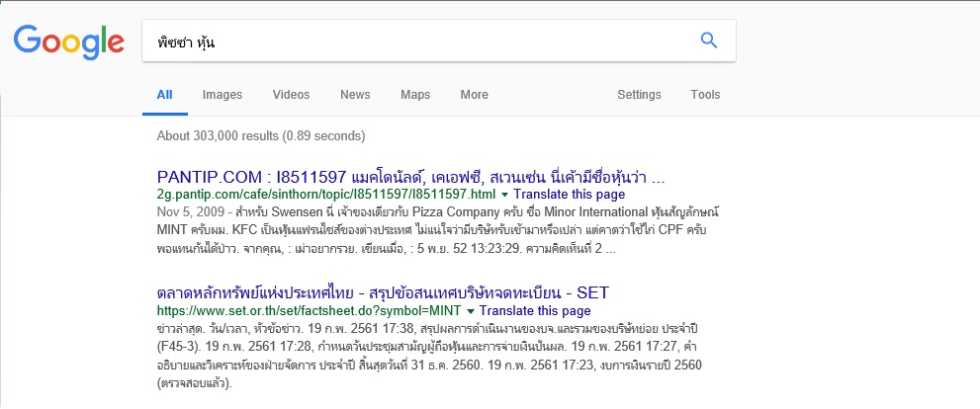Switch to the Maps tab

(x=415, y=95)
